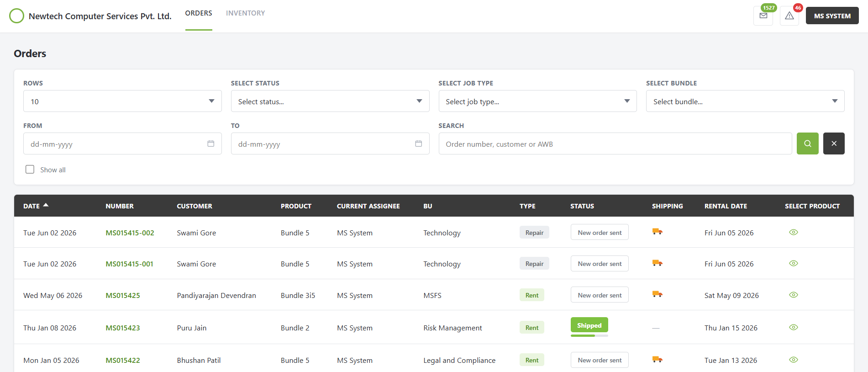View product eye icon for MS015415-002
This screenshot has height=372, width=868.
pos(794,232)
